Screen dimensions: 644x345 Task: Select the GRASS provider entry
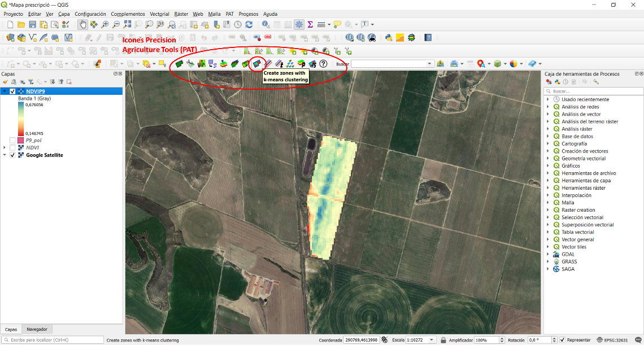(x=569, y=261)
